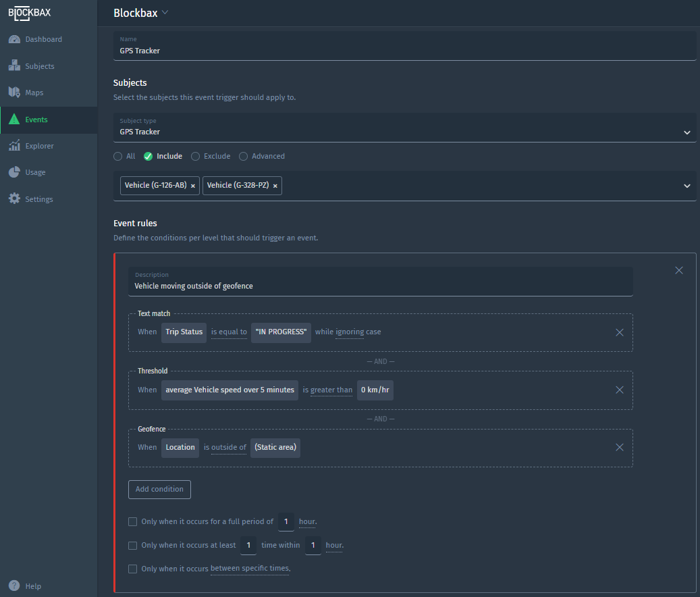Go to Events in the sidebar
The image size is (700, 597).
(36, 120)
